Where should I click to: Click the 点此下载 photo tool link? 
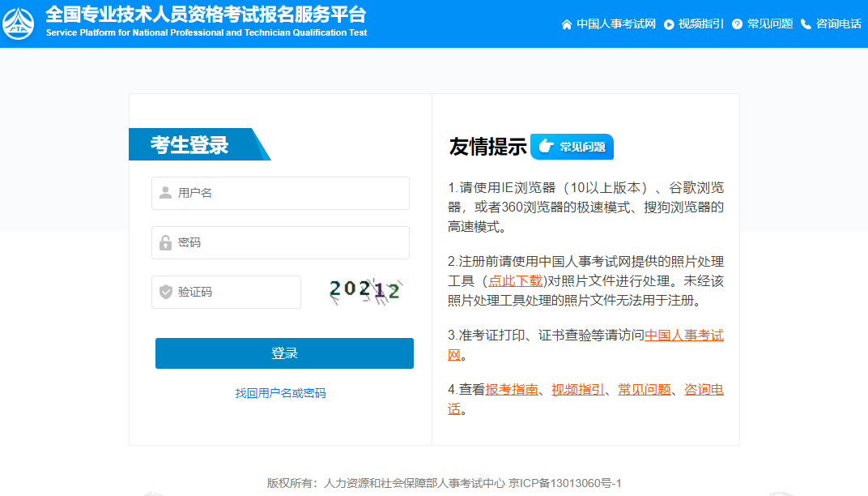point(515,281)
